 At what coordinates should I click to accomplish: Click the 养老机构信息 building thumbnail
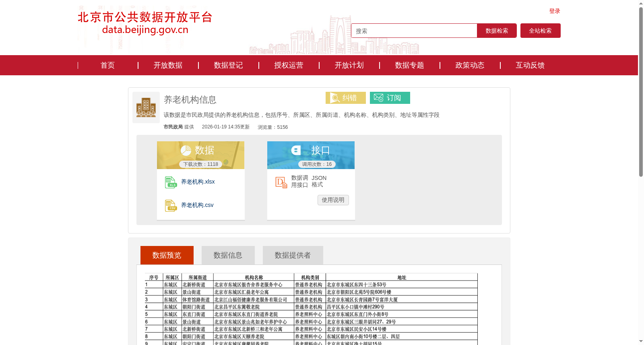146,107
